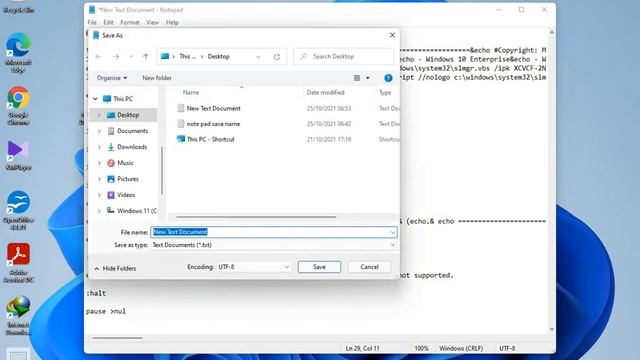Image resolution: width=640 pixels, height=360 pixels.
Task: Click the Ln 29, Col 11 status entry
Action: click(x=362, y=349)
